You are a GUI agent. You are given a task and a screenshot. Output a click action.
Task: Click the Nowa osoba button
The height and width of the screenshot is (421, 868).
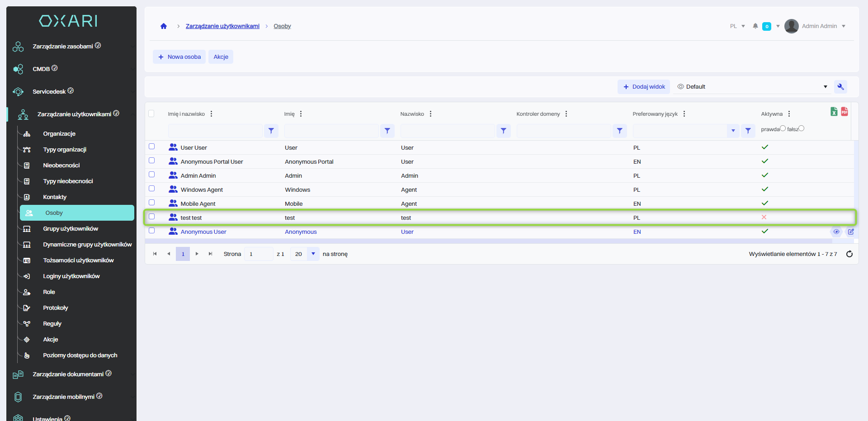click(x=179, y=57)
